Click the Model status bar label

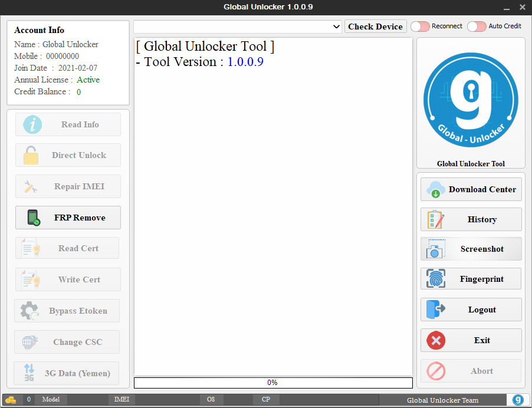pyautogui.click(x=51, y=400)
